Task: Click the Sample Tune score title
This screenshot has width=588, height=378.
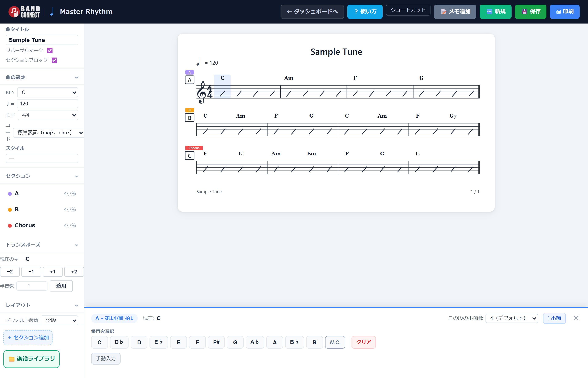Action: pyautogui.click(x=336, y=52)
